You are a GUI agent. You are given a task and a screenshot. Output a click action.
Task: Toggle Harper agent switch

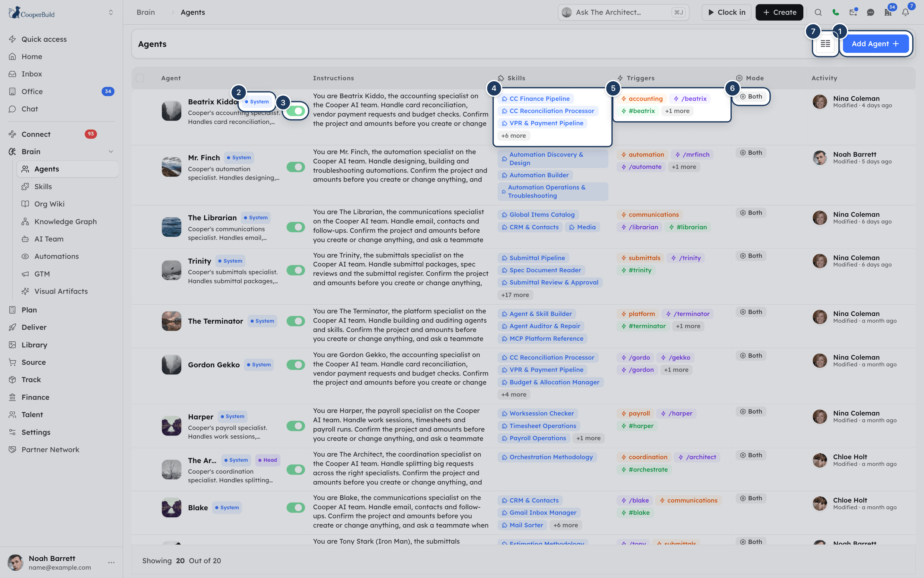click(x=295, y=426)
